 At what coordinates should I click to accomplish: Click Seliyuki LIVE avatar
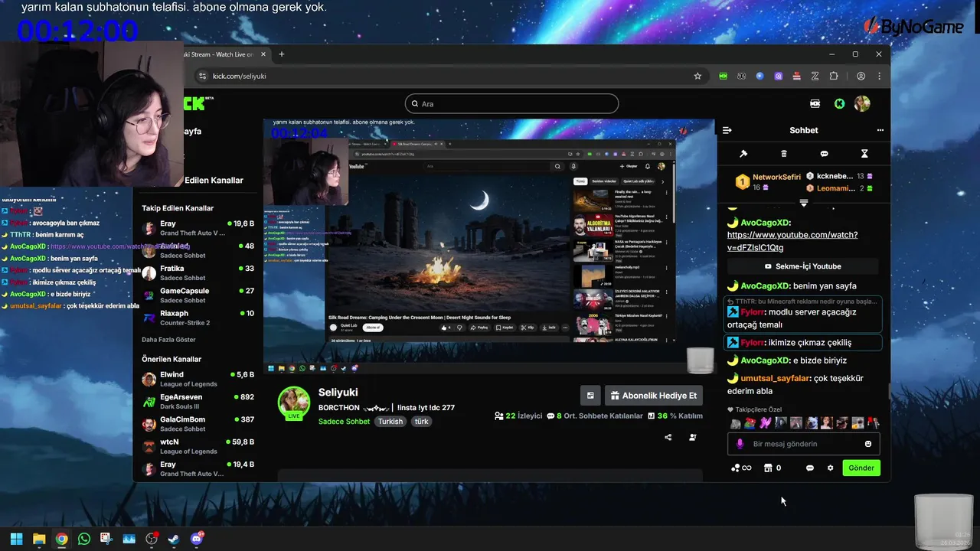(x=293, y=403)
